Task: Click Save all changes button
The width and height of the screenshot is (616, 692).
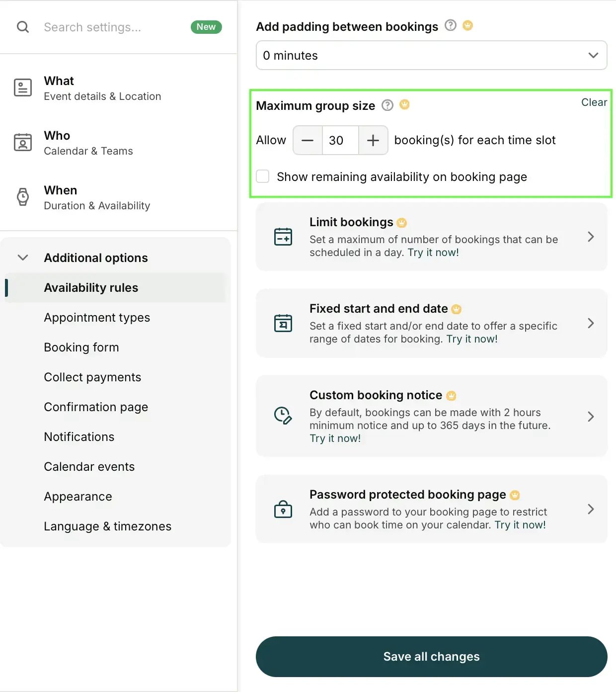Action: click(x=431, y=657)
